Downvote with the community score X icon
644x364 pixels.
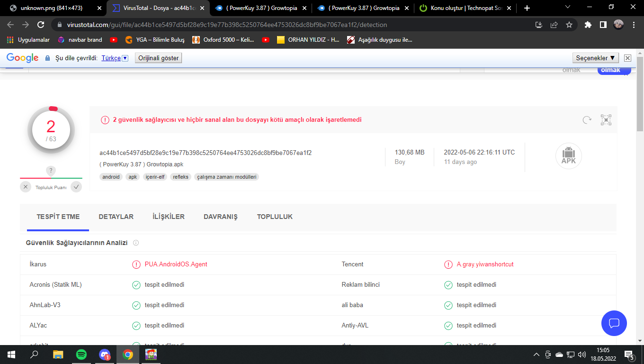[26, 187]
